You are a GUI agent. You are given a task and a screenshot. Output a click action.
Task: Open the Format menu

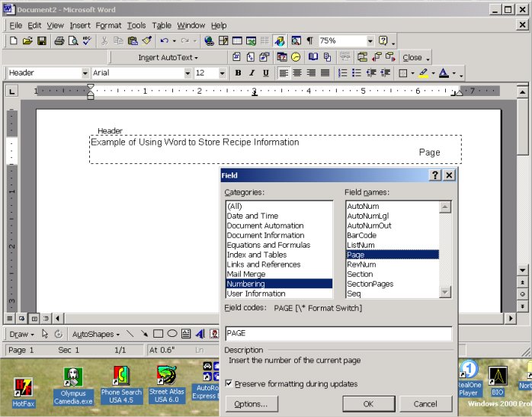coord(108,25)
